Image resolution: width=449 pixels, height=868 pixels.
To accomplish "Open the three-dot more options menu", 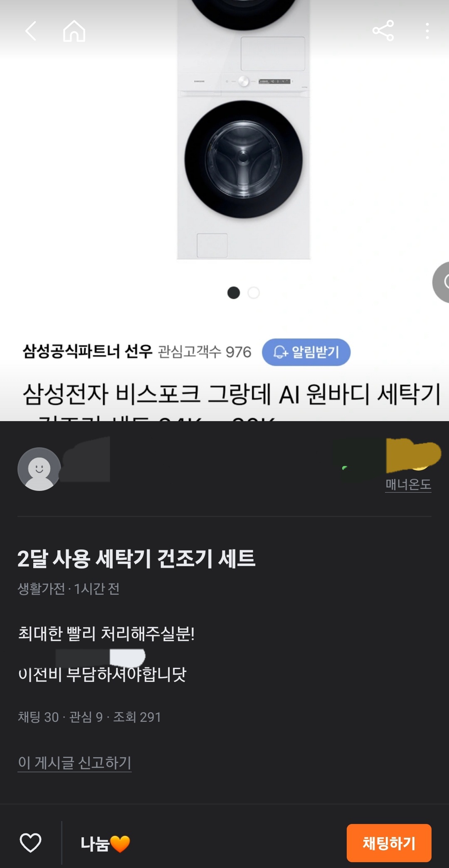I will 427,31.
